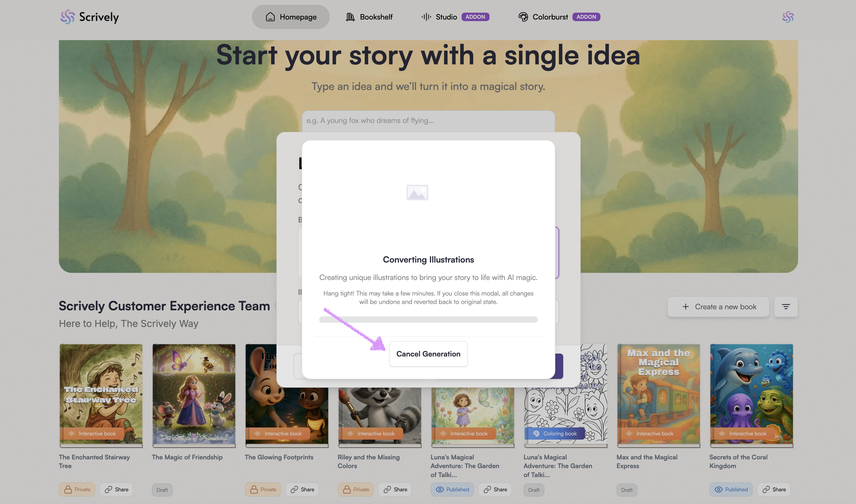The image size is (856, 504).
Task: Toggle Private status on Riley and the Missing Colors
Action: [355, 489]
